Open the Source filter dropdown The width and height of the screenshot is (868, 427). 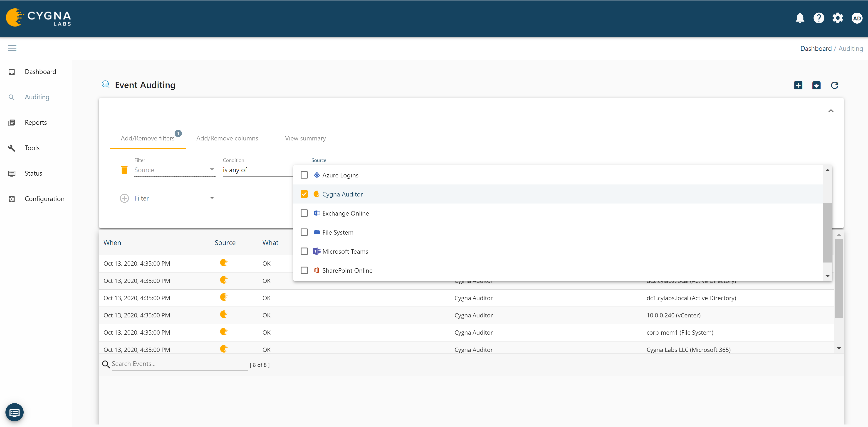click(175, 170)
